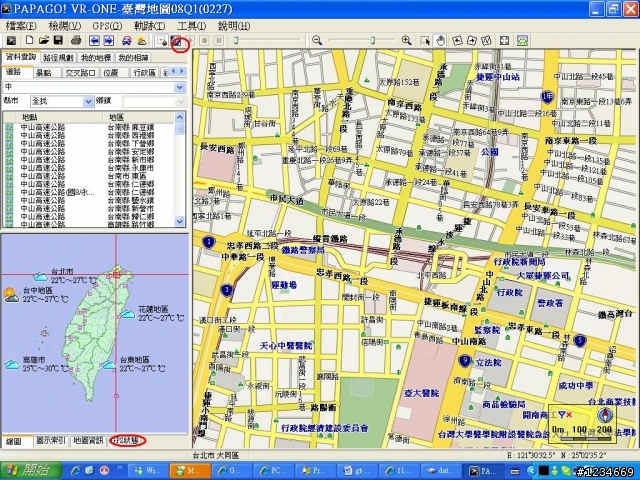Open the 工具(I) menu
This screenshot has width=640, height=480.
point(191,26)
